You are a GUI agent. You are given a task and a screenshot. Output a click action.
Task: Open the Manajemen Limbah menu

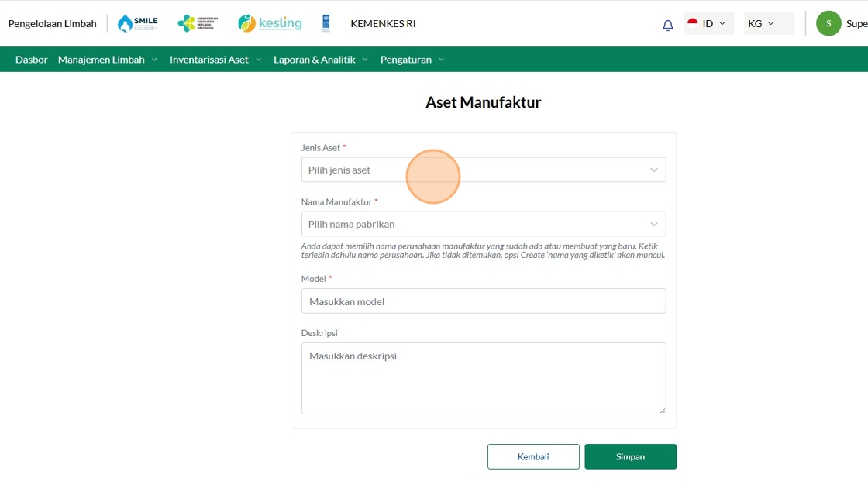[x=108, y=59]
